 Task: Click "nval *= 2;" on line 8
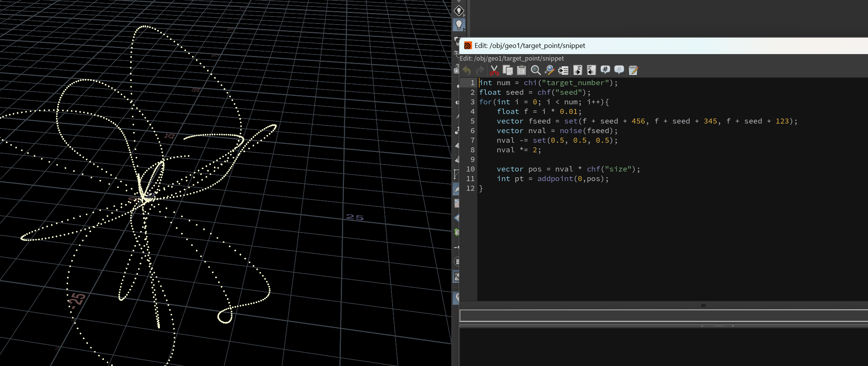519,150
